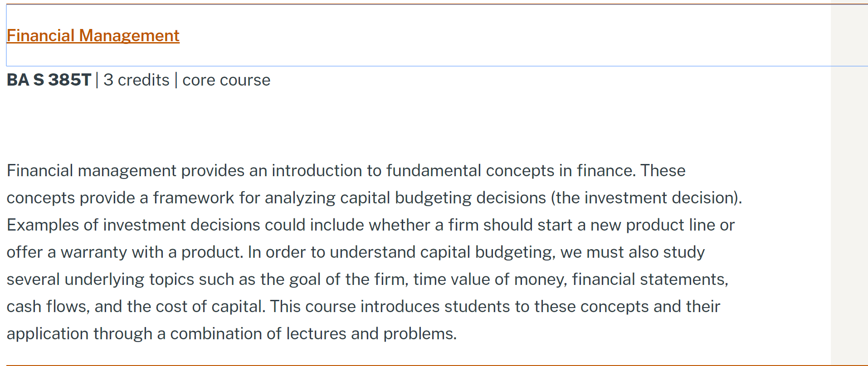Click the phrase "lectures and problems"
This screenshot has height=366, width=868.
click(x=371, y=334)
